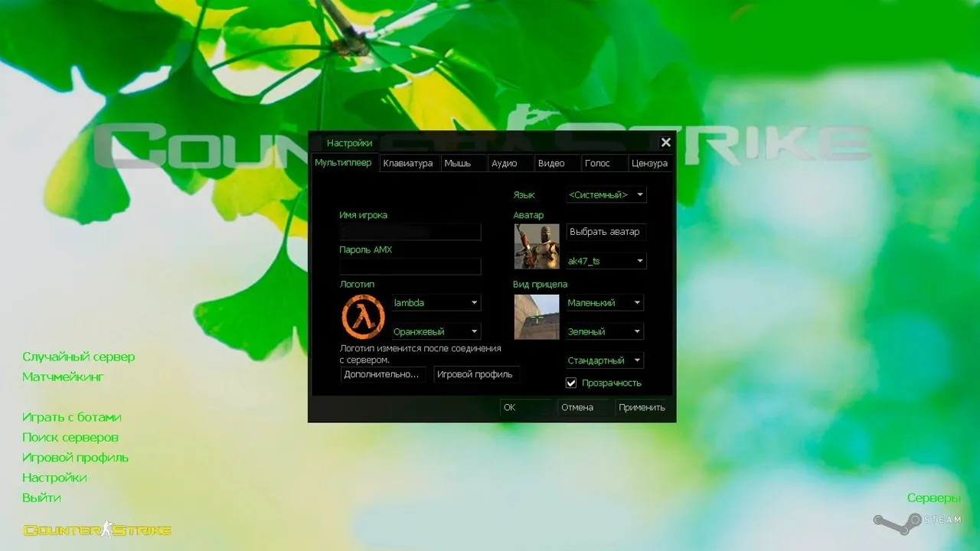980x551 pixels.
Task: Click the player avatar thumbnail
Action: coord(537,246)
